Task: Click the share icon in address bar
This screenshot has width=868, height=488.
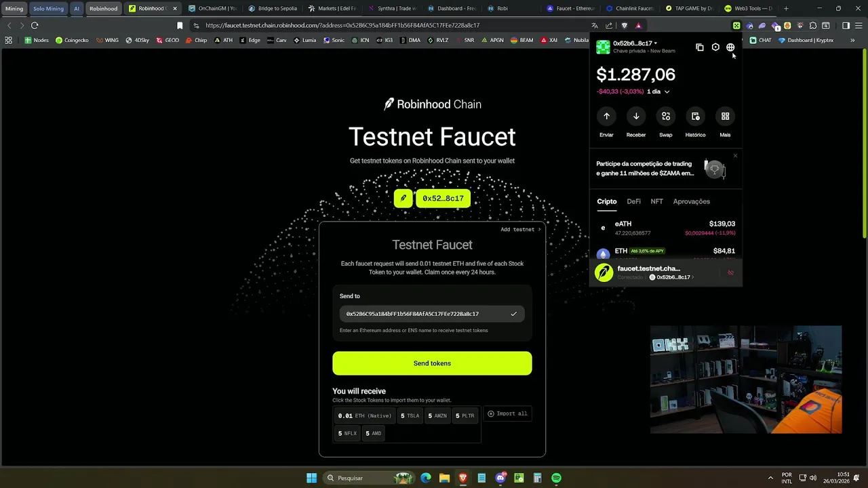Action: (609, 25)
